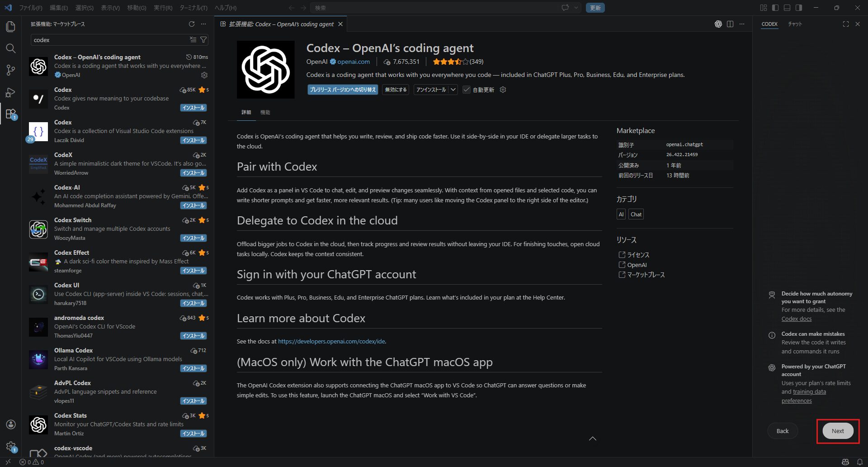Toggle the primary sidebar layout button
This screenshot has height=467, width=868.
775,8
